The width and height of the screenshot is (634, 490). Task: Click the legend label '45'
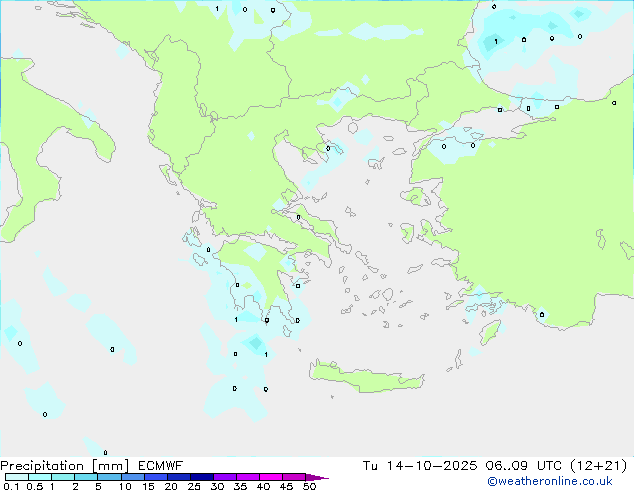click(286, 486)
